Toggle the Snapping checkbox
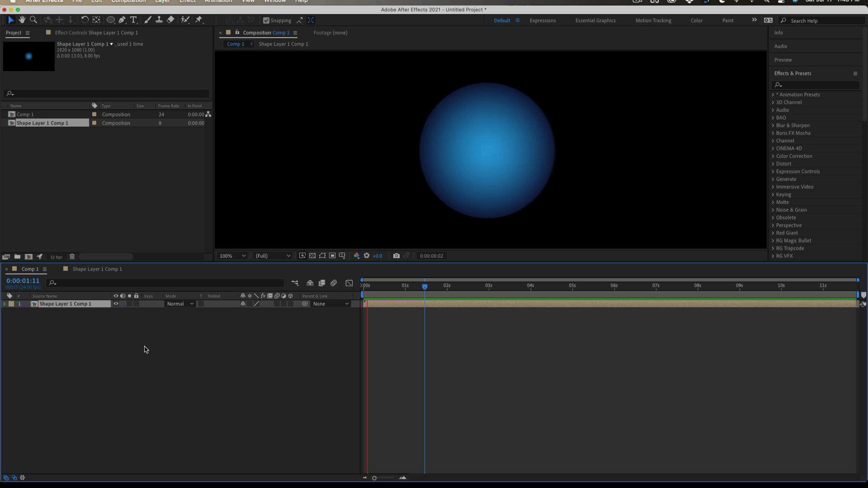The image size is (868, 488). 266,20
